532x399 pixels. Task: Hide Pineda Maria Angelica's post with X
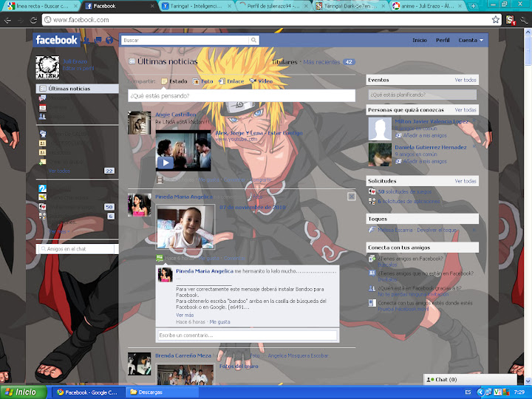(x=352, y=197)
